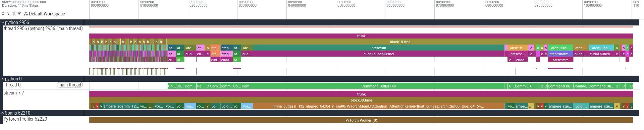This screenshot has width=644, height=130.
Task: Select trunk slice in thread 2956 track
Action: 361,36
